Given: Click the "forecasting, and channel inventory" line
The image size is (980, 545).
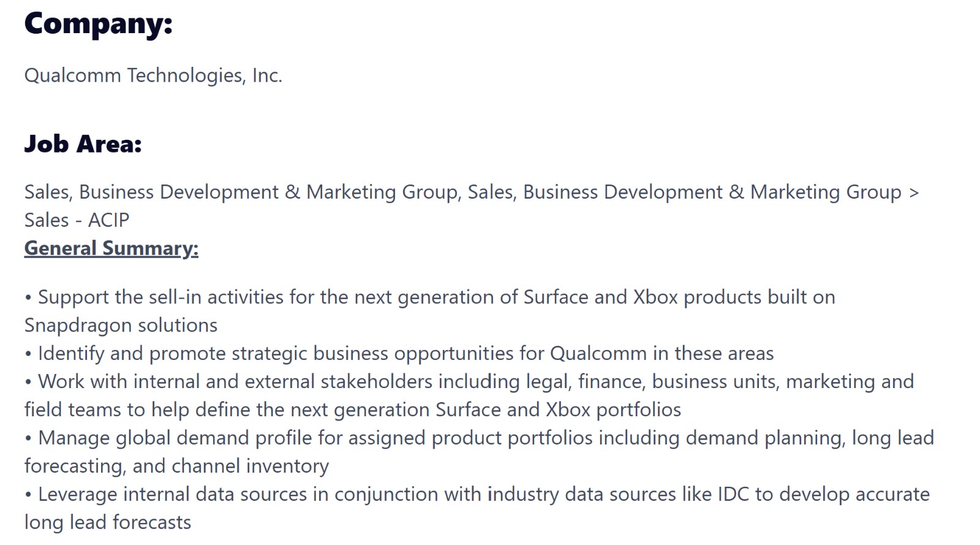Looking at the screenshot, I should (176, 467).
